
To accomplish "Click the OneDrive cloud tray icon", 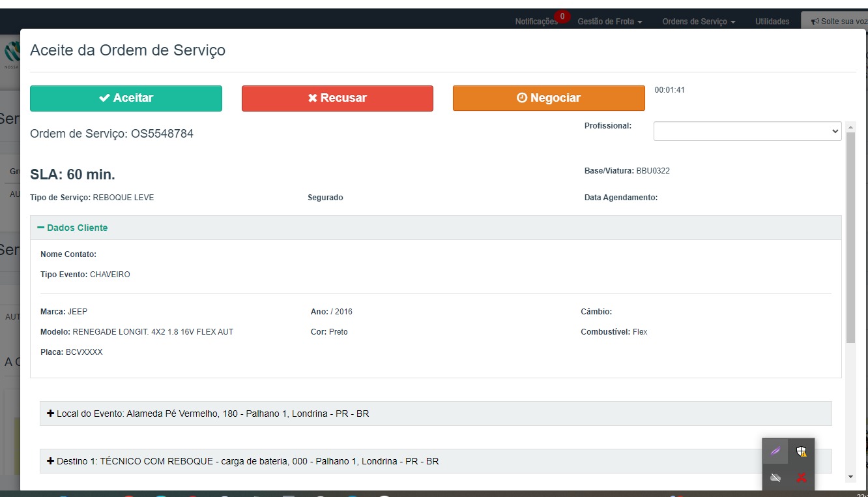I will 775,478.
